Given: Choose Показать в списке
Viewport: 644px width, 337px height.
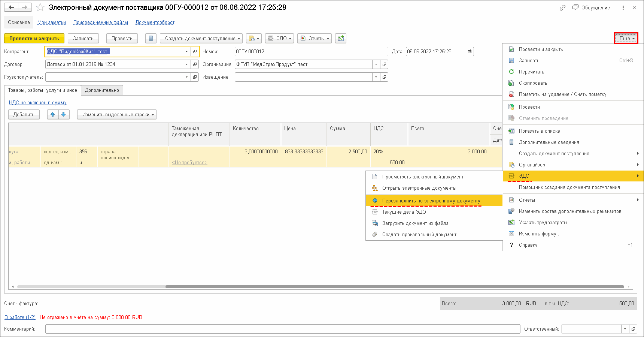Looking at the screenshot, I should click(572, 131).
